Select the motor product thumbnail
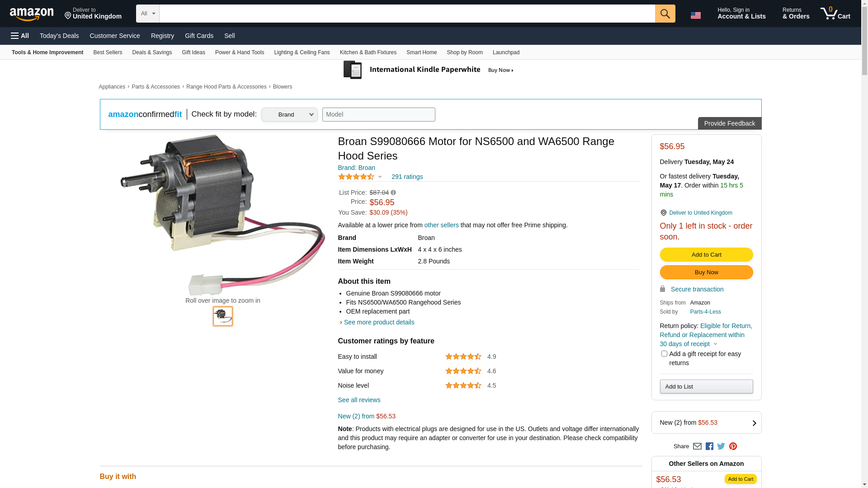Screen dimensions: 868x488 click(x=223, y=316)
